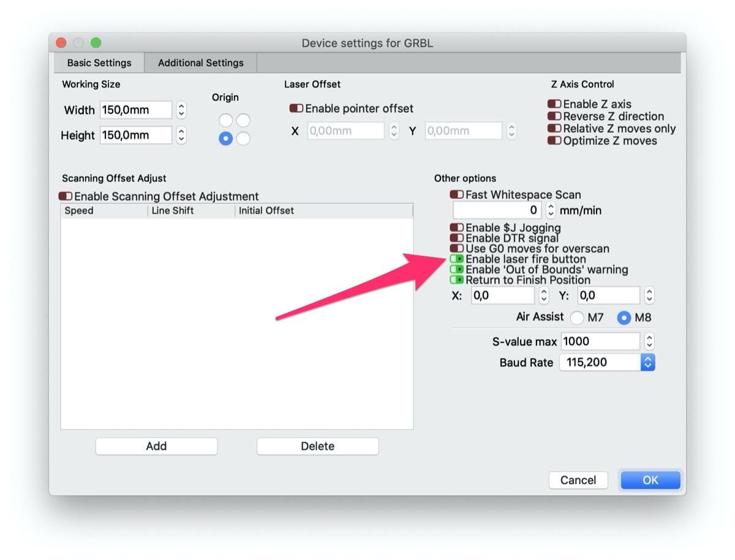The width and height of the screenshot is (735, 560).
Task: Click the Height input field
Action: pyautogui.click(x=135, y=135)
